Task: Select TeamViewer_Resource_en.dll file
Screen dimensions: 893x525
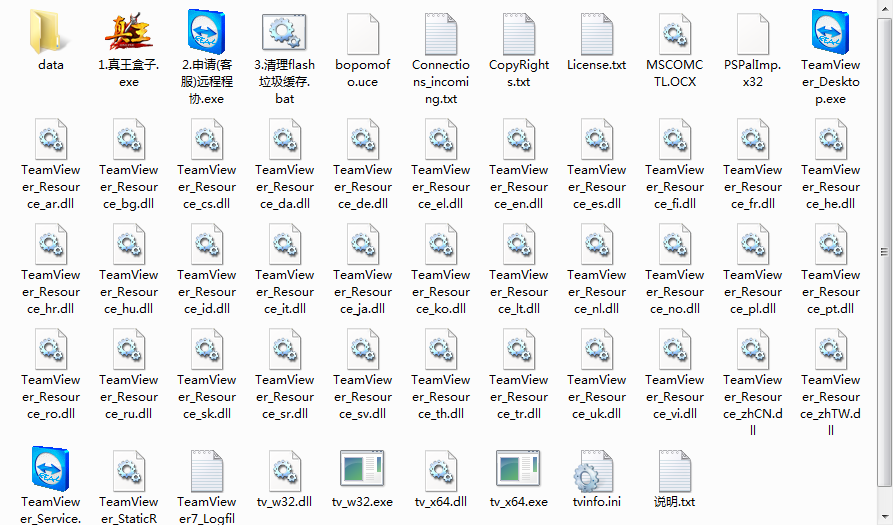Action: pyautogui.click(x=518, y=139)
